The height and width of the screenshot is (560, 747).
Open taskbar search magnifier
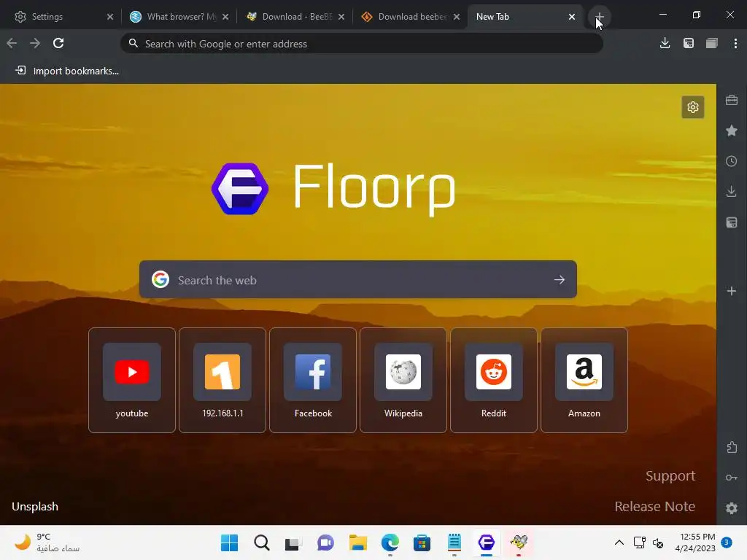tap(262, 542)
